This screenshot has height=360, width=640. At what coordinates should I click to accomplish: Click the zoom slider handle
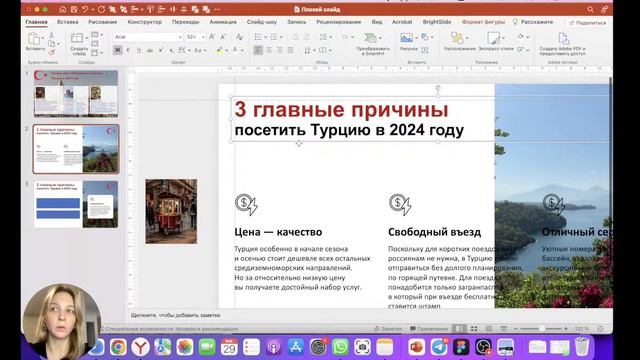[x=542, y=328]
